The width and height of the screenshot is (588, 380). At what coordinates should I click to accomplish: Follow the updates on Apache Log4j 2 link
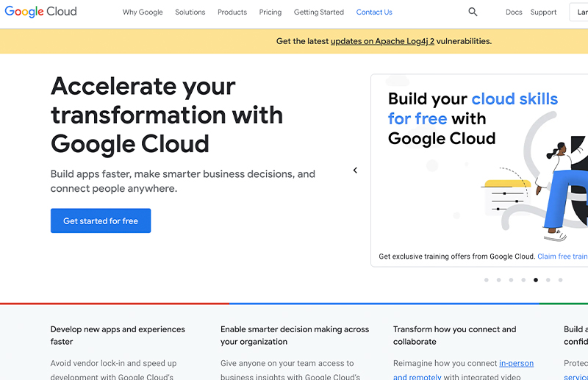coord(382,41)
